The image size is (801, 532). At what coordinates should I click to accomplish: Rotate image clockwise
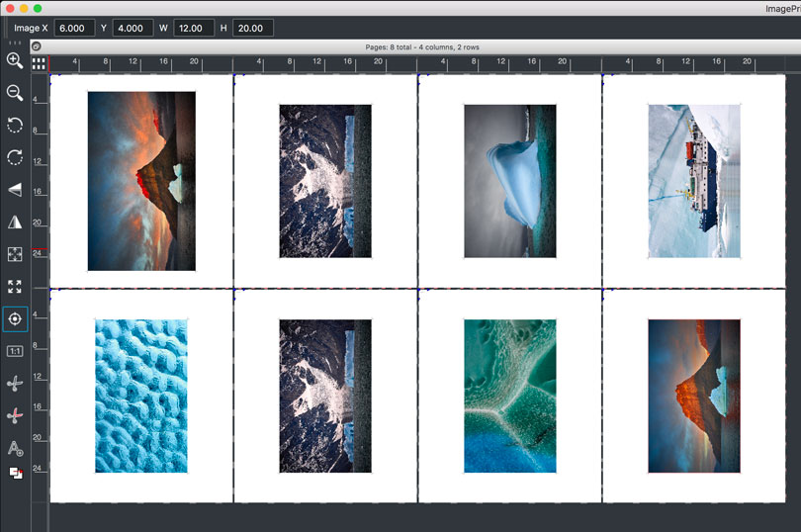point(14,157)
